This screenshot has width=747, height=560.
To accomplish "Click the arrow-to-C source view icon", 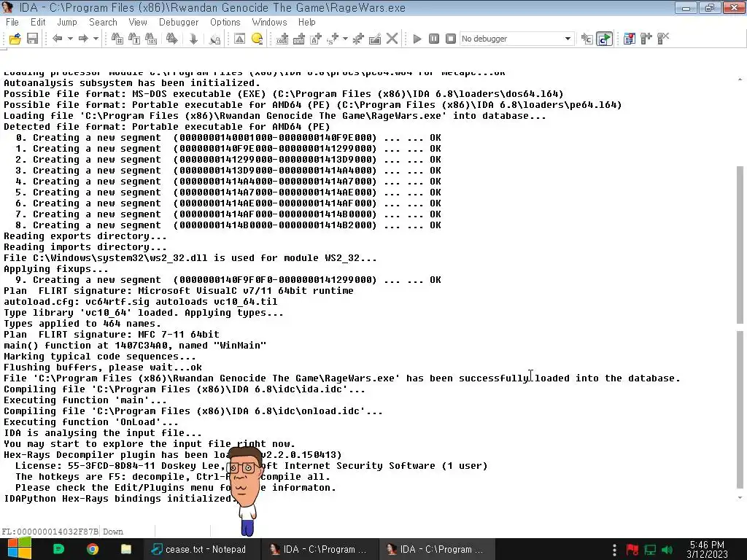I will [x=587, y=39].
